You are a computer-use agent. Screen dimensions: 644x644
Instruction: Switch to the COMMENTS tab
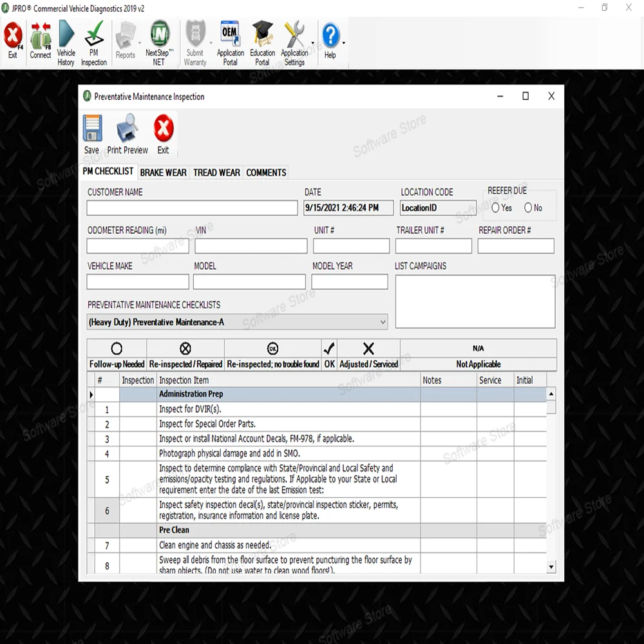[x=266, y=173]
